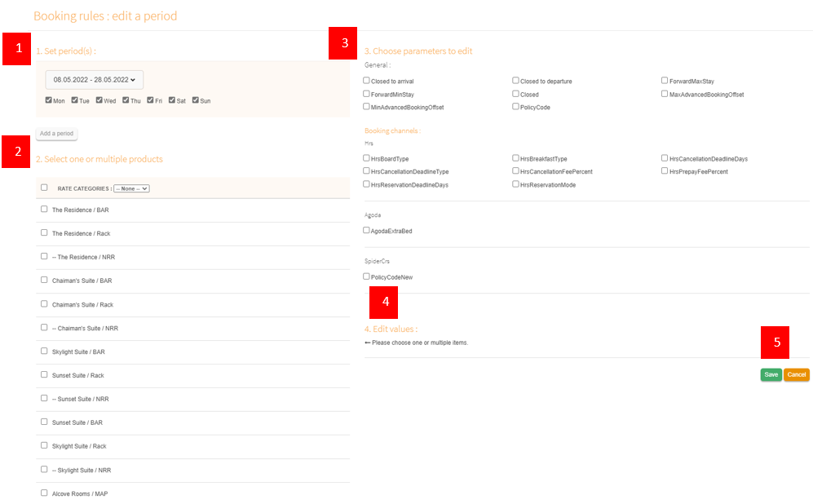Select all products with header checkbox
The width and height of the screenshot is (813, 504).
[x=44, y=188]
